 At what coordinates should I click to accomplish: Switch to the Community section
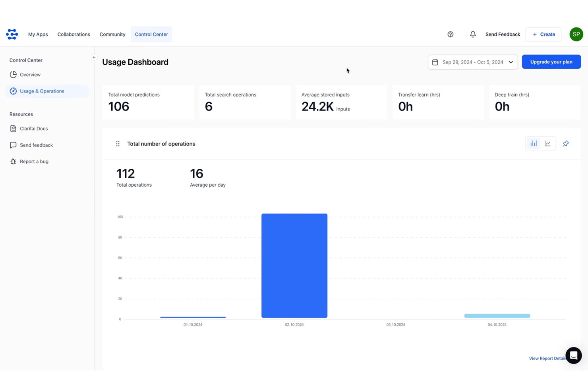tap(112, 34)
